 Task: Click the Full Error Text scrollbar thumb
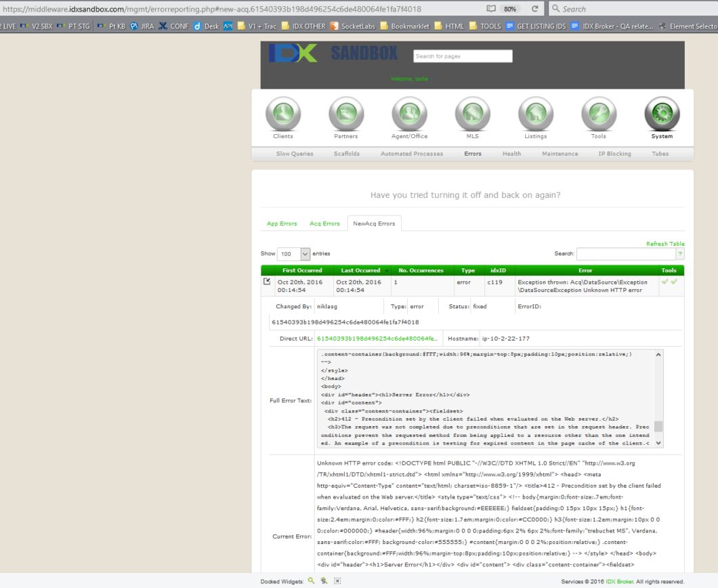pos(658,426)
